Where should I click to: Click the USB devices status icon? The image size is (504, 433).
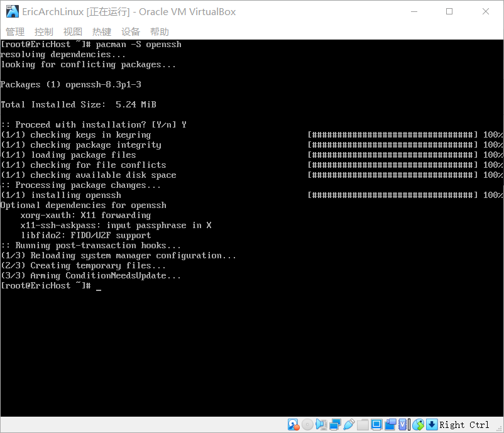(x=351, y=424)
